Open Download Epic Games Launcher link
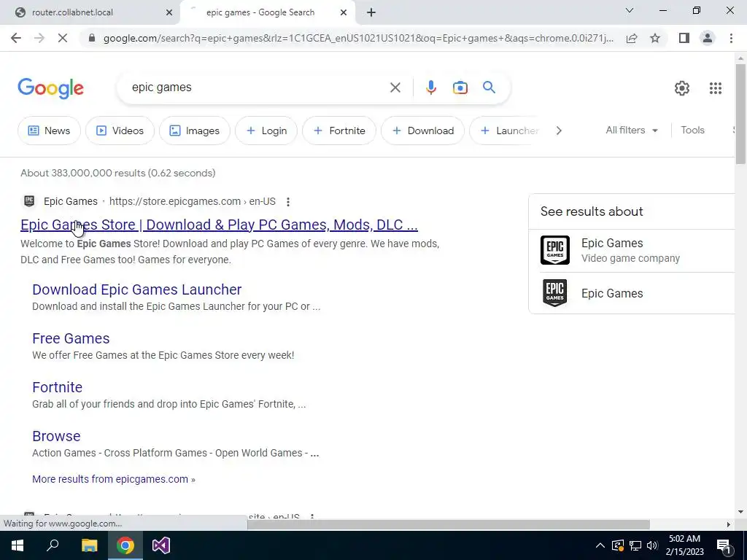 (x=136, y=289)
